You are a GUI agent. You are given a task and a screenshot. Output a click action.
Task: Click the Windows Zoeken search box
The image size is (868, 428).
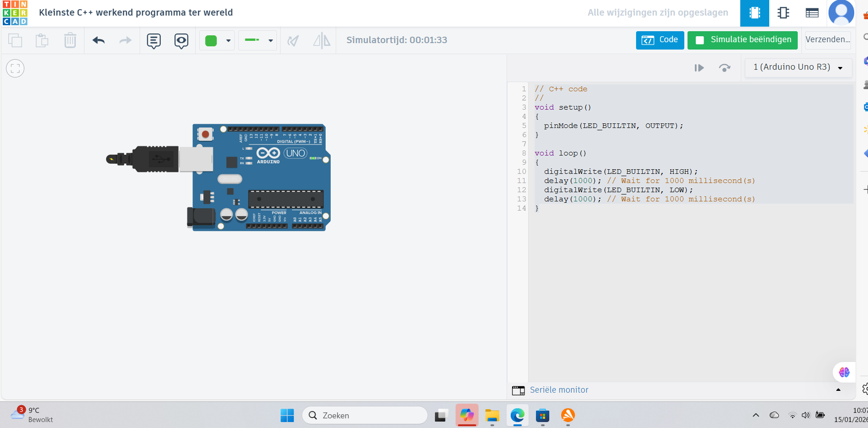(365, 415)
